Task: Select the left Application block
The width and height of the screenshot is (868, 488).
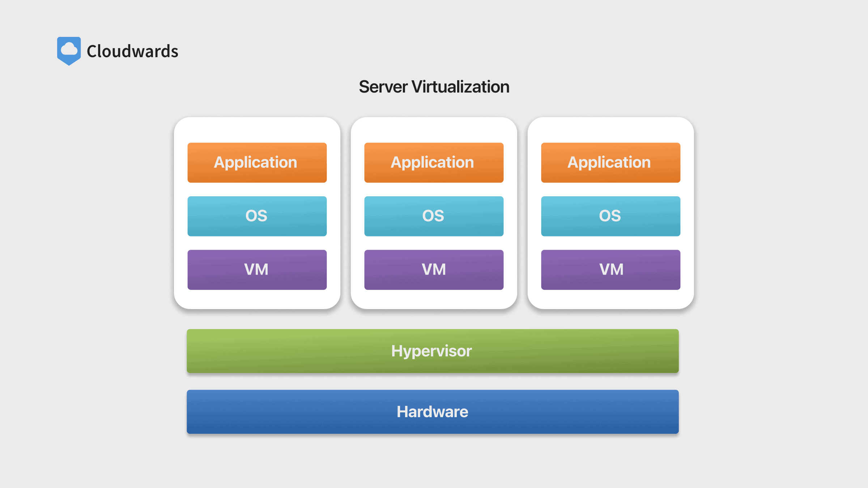Action: 257,163
